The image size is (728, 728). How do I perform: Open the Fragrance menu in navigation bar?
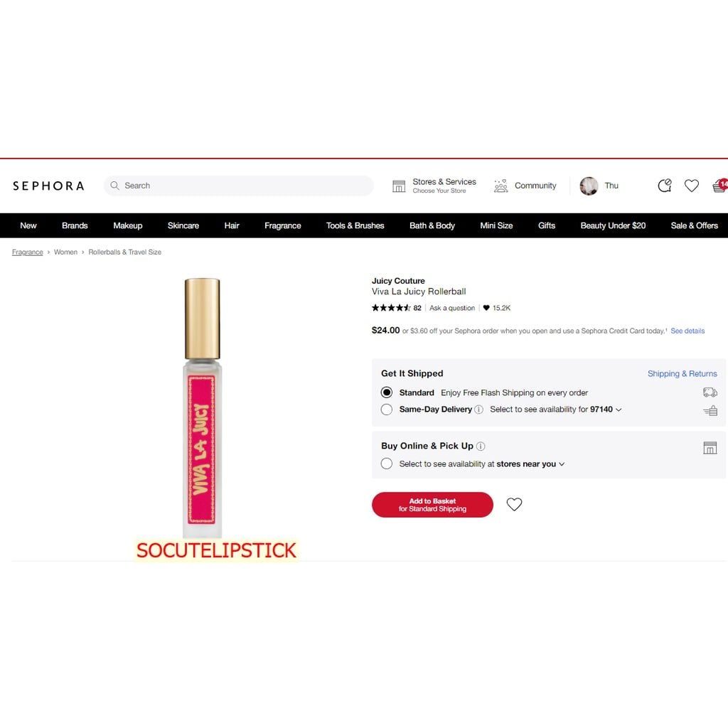coord(283,225)
